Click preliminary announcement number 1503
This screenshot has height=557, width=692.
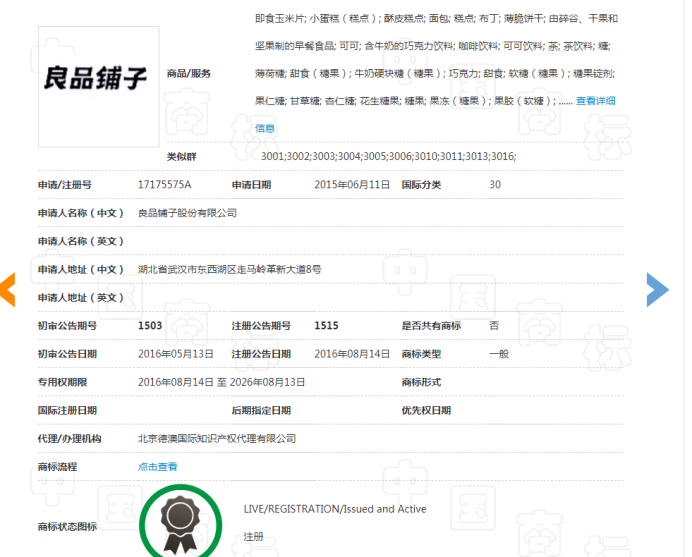(150, 326)
